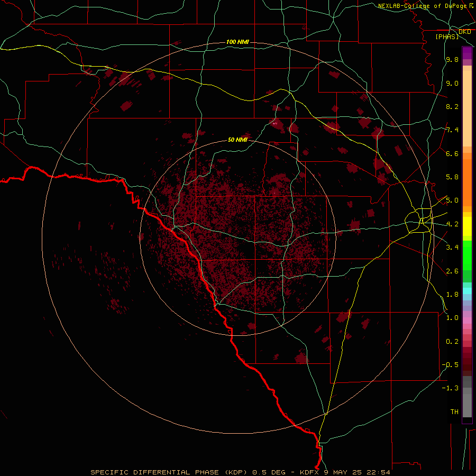Click the 100 NMI range ring label
The height and width of the screenshot is (476, 476).
pyautogui.click(x=237, y=42)
